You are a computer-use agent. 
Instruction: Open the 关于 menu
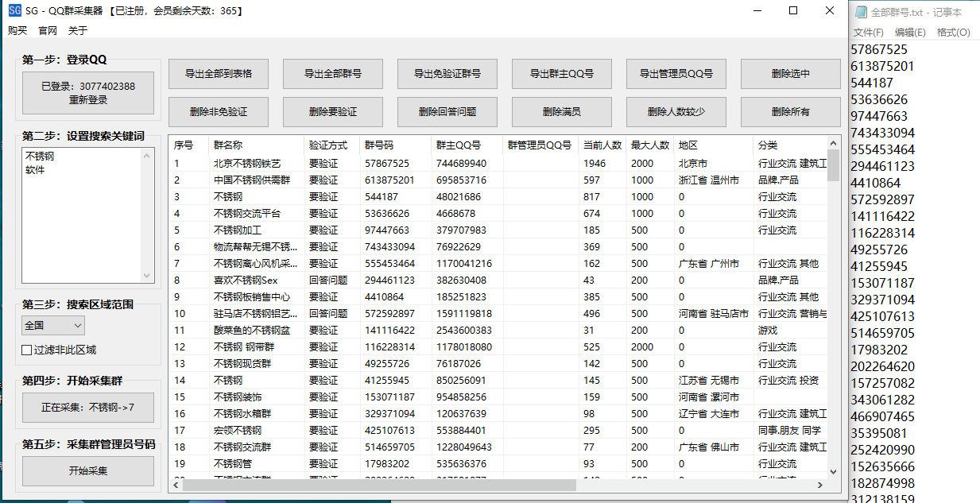tap(78, 30)
